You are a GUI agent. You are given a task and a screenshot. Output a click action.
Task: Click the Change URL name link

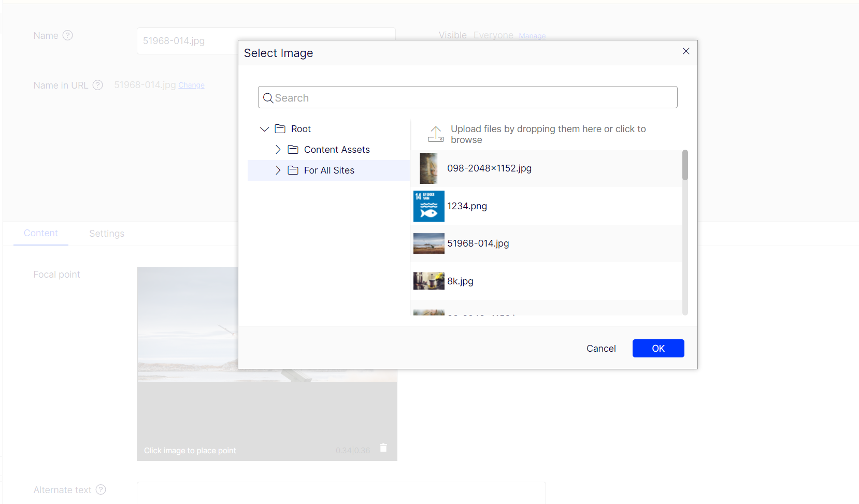(191, 85)
